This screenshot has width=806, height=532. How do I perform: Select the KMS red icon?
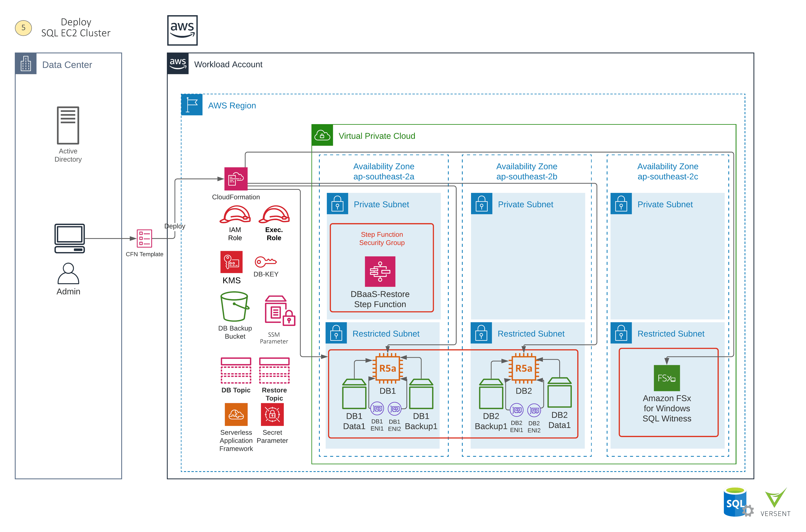click(232, 262)
